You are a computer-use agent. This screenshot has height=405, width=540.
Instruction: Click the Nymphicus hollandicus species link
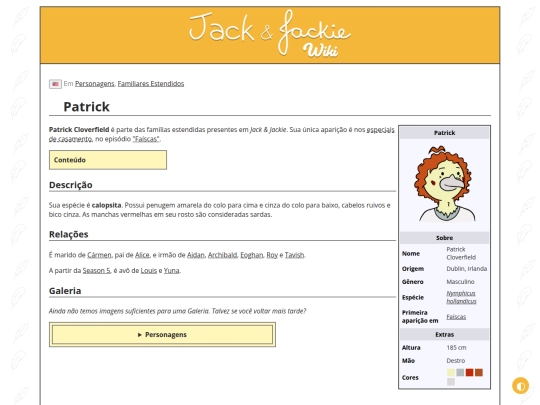click(x=461, y=297)
